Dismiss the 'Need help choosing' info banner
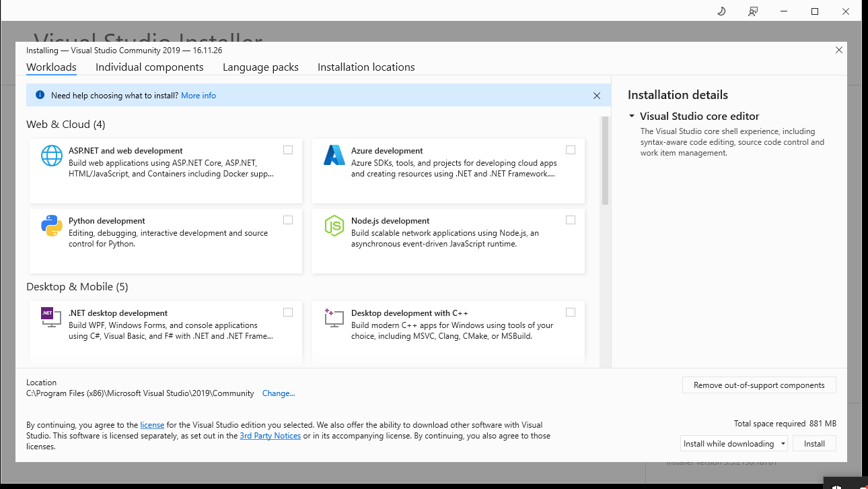Image resolution: width=868 pixels, height=489 pixels. click(597, 96)
